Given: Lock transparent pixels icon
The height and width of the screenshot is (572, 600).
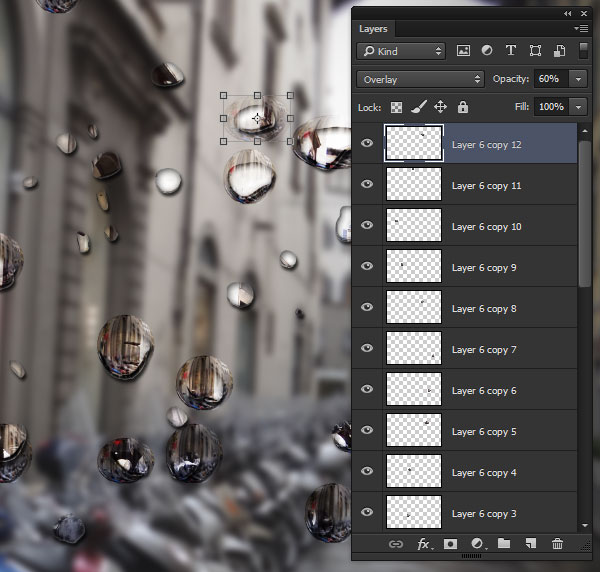Looking at the screenshot, I should click(396, 107).
